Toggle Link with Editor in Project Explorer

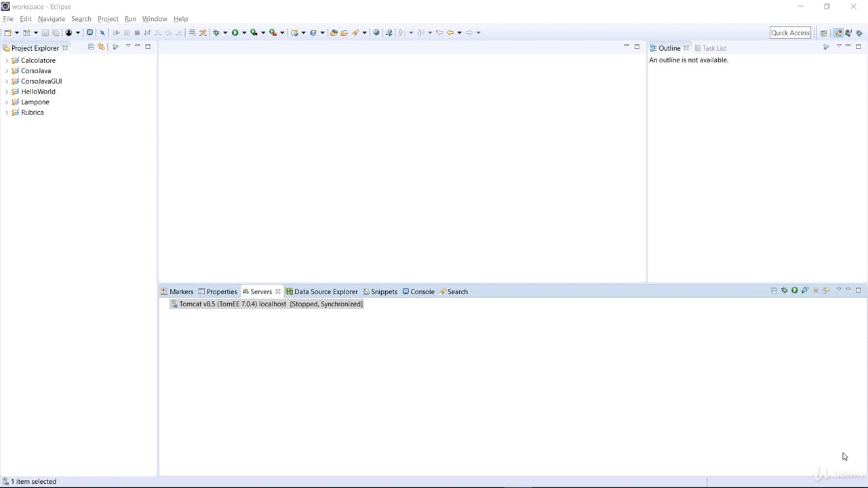(x=101, y=47)
